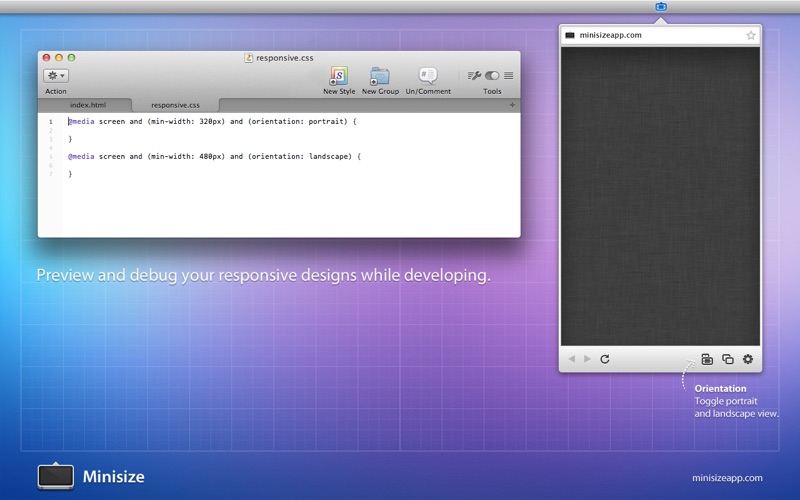Open Minisize settings gear

point(748,359)
